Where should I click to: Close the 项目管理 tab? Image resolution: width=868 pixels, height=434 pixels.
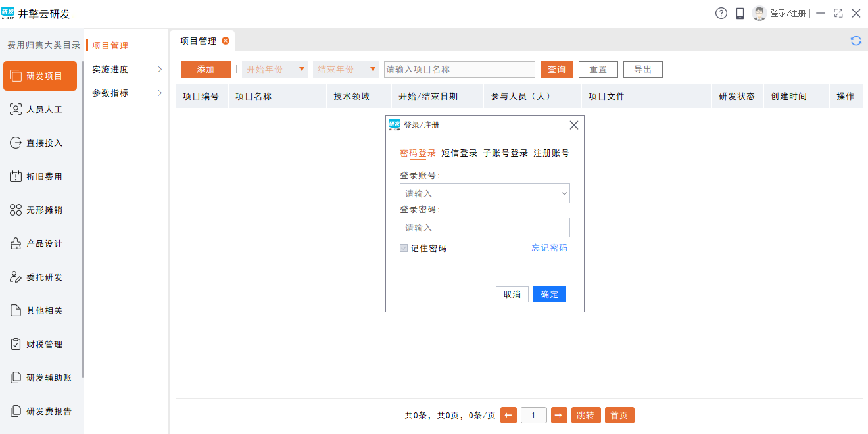[226, 41]
